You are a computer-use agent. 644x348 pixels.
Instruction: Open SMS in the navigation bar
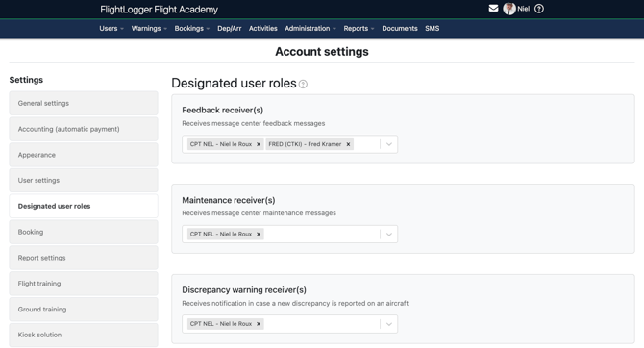(x=433, y=28)
